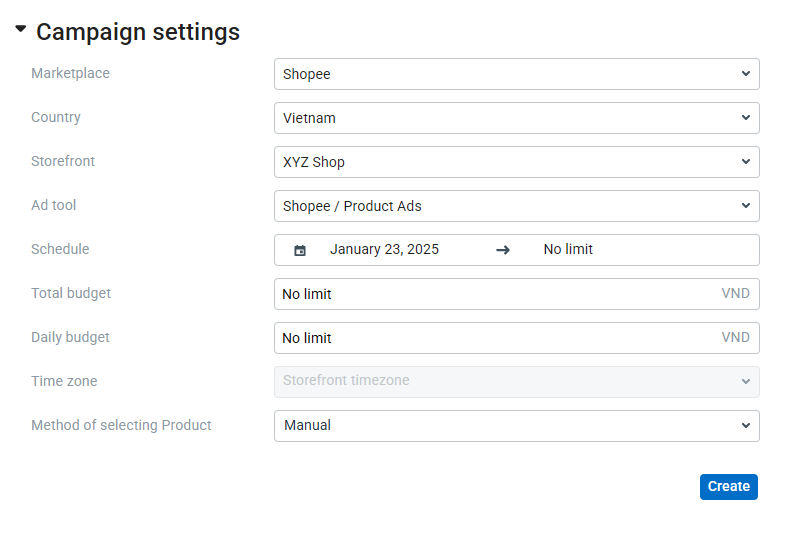Click the VND currency label in Daily budget
Screen dimensions: 805x535
[735, 338]
